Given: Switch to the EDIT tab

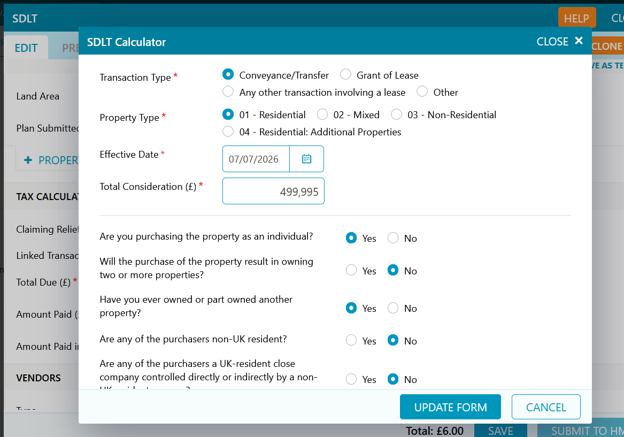Looking at the screenshot, I should (26, 48).
